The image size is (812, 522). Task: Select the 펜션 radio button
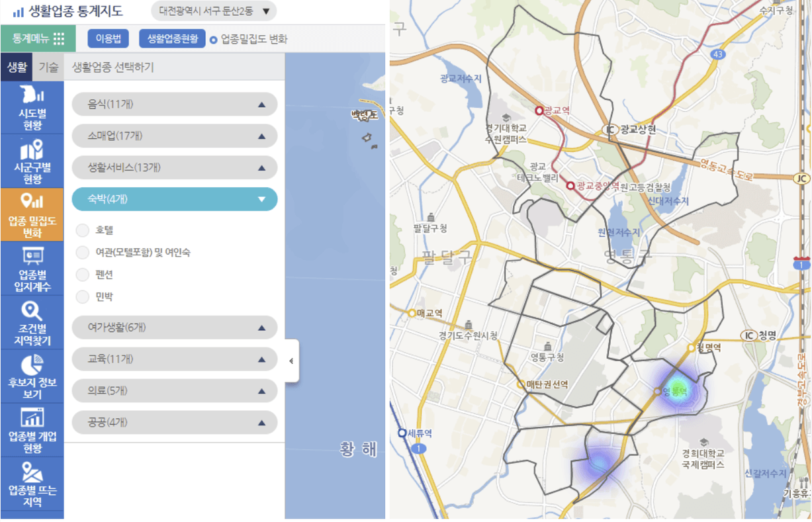83,275
